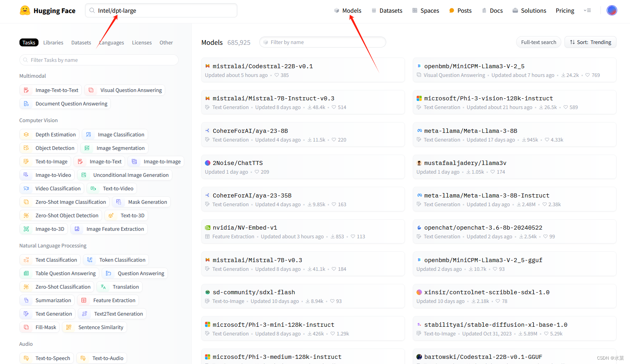Open the Pricing page link
Image resolution: width=630 pixels, height=364 pixels.
pos(565,10)
